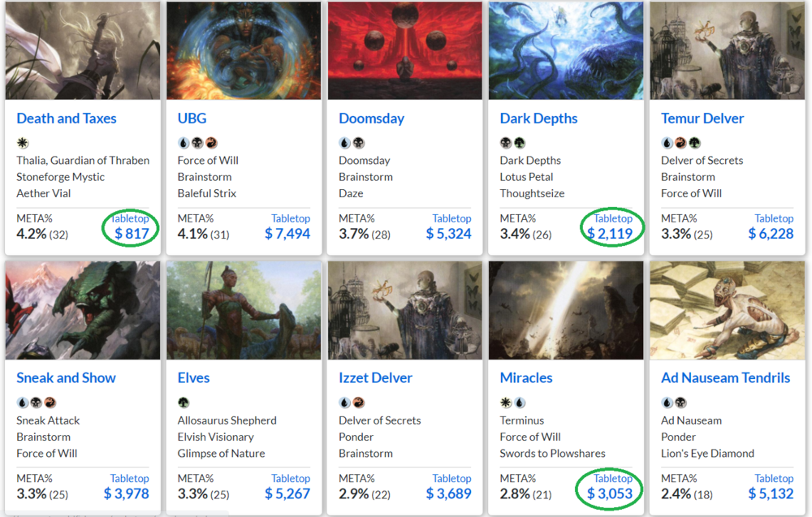Click the Dark Depths artwork thumbnail

(x=565, y=50)
